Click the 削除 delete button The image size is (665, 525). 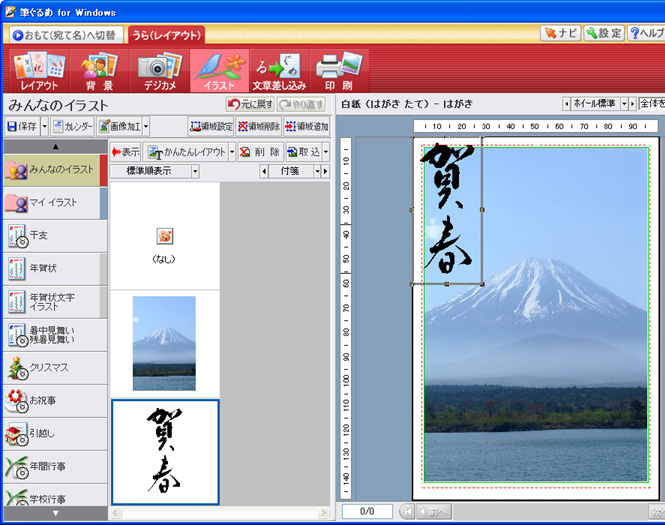pyautogui.click(x=260, y=152)
